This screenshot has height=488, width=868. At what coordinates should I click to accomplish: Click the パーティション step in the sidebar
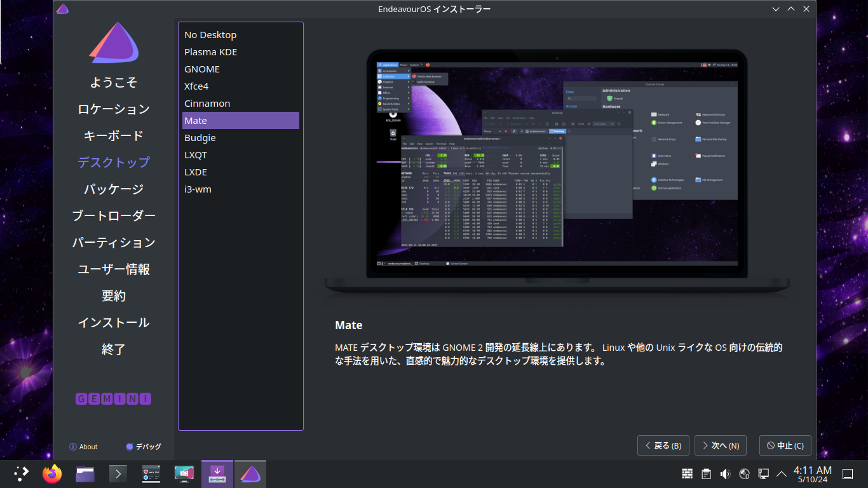(x=114, y=242)
